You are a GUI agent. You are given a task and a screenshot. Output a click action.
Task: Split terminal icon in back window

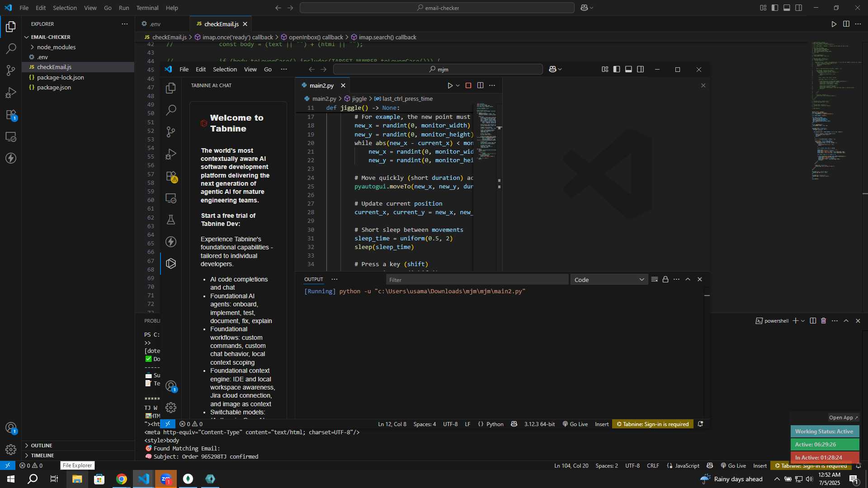pyautogui.click(x=813, y=321)
